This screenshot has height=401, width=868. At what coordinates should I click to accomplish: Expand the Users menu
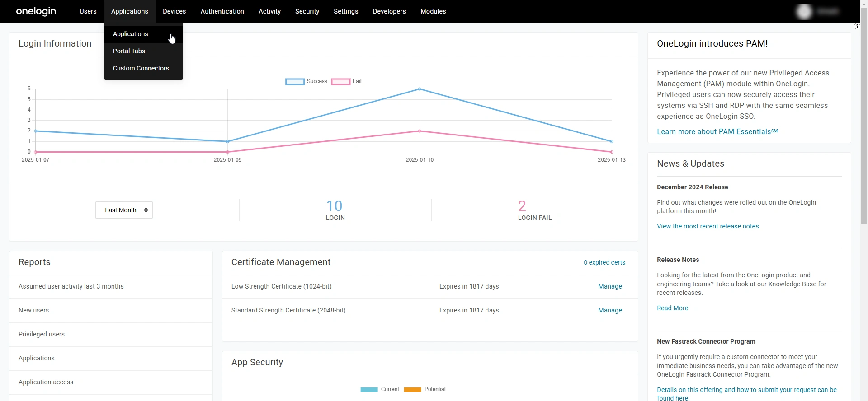pyautogui.click(x=88, y=11)
